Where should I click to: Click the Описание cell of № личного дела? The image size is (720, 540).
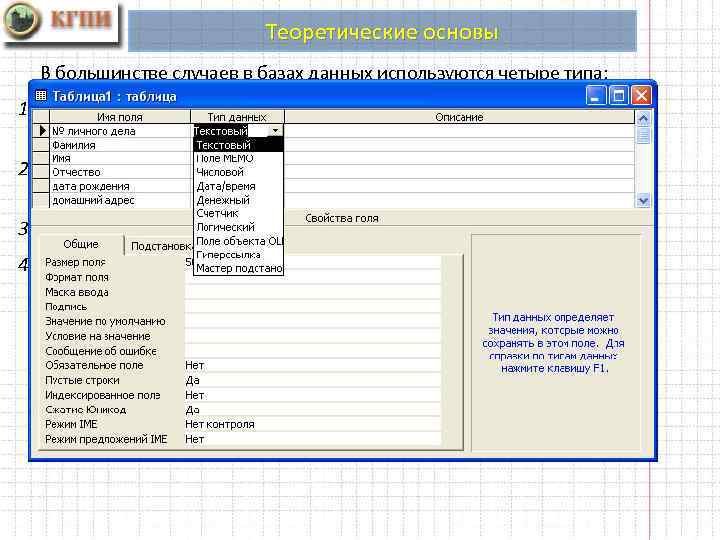[459, 131]
